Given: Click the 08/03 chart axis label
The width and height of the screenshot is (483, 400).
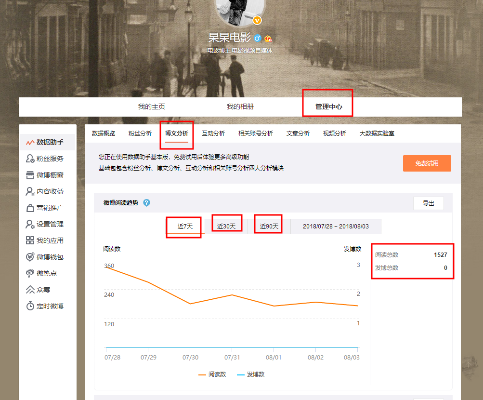Looking at the screenshot, I should point(351,357).
